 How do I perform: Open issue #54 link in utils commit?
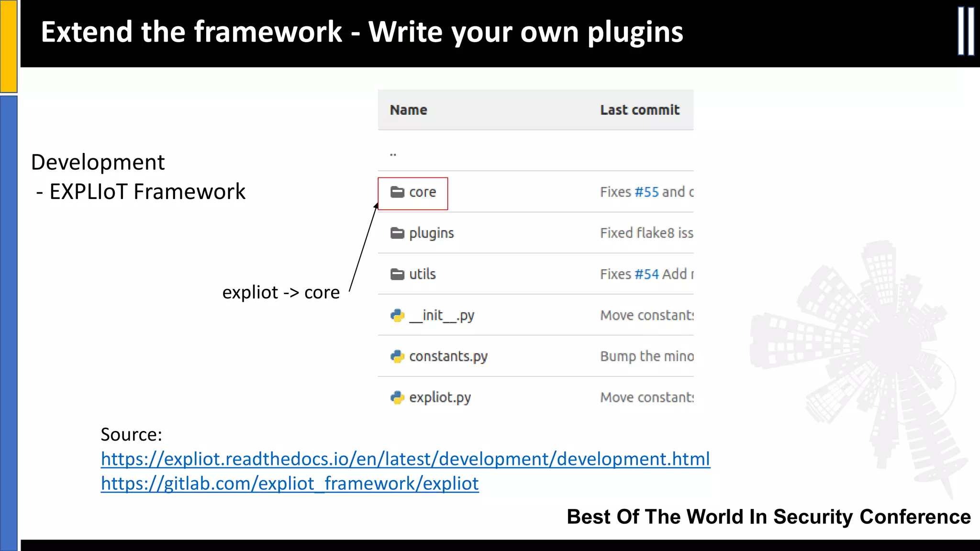point(646,274)
